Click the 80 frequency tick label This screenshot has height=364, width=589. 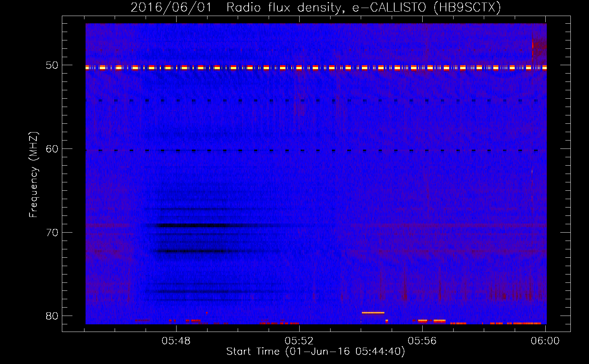[x=52, y=316]
